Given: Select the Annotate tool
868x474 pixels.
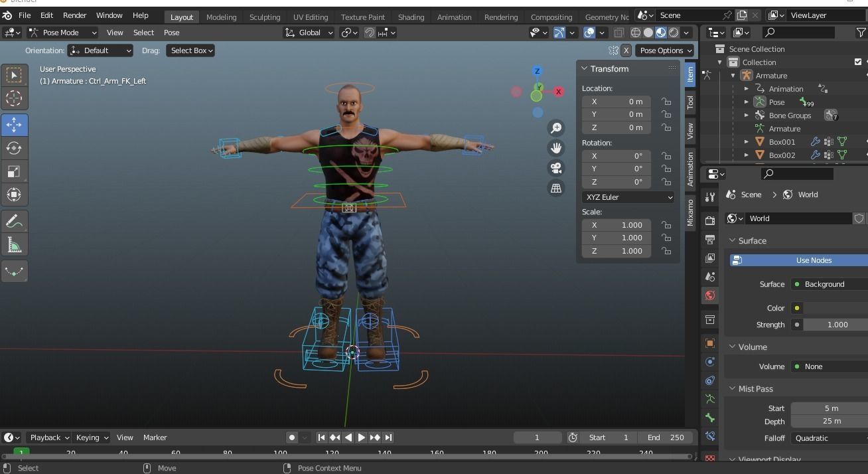Looking at the screenshot, I should point(14,221).
